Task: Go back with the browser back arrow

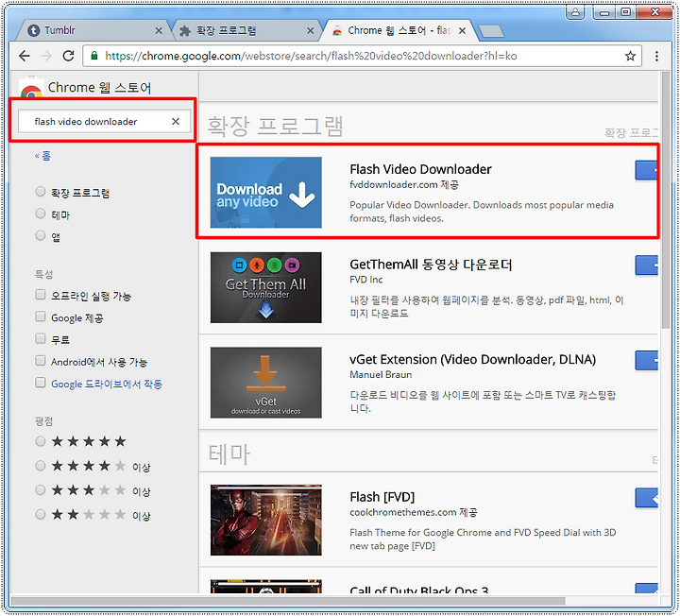Action: (25, 56)
